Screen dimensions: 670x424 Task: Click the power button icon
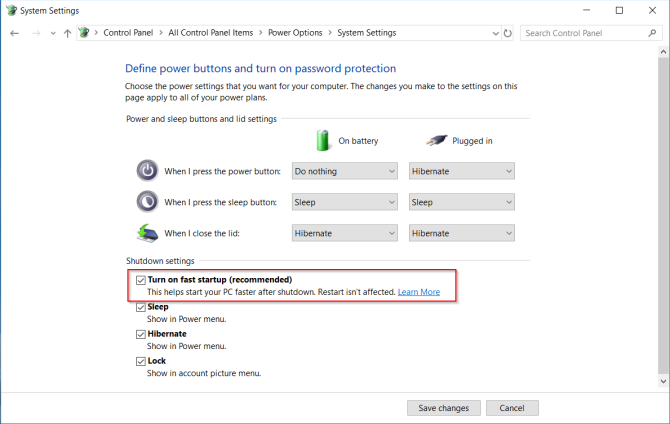pyautogui.click(x=147, y=171)
